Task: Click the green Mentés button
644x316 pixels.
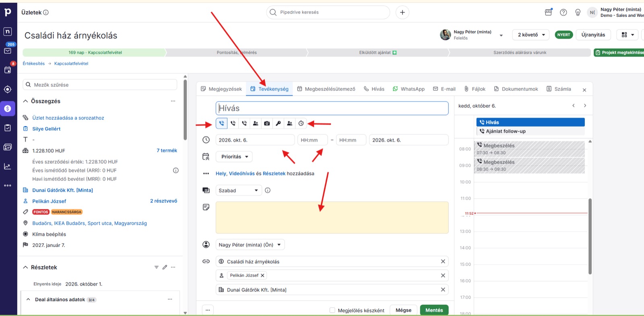Action: coord(434,310)
